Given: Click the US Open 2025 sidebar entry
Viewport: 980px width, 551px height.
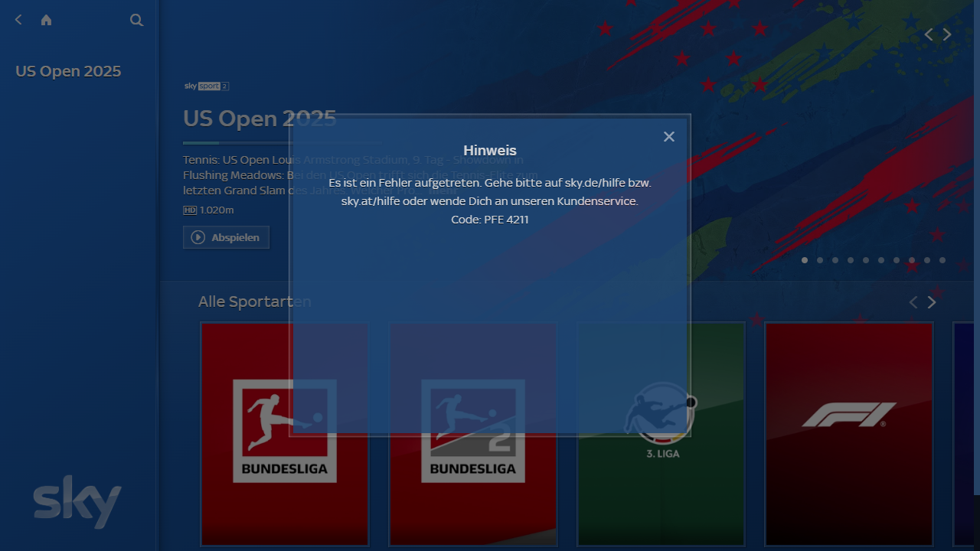Looking at the screenshot, I should click(x=67, y=70).
